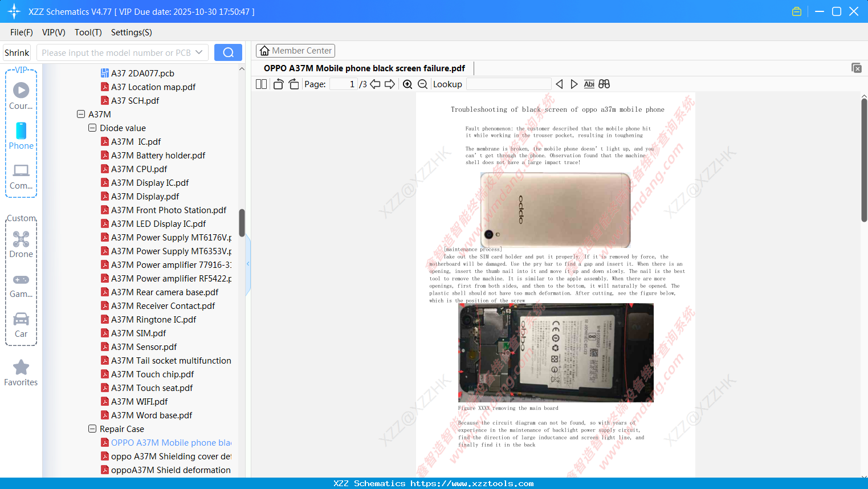Image resolution: width=868 pixels, height=489 pixels.
Task: Click the file tree scroll-up arrow
Action: point(242,69)
